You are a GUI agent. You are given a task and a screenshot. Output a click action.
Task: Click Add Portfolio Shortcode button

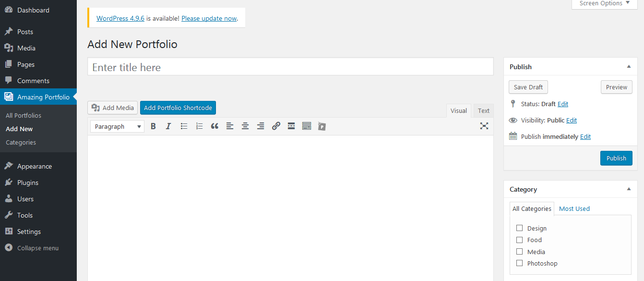coord(178,108)
